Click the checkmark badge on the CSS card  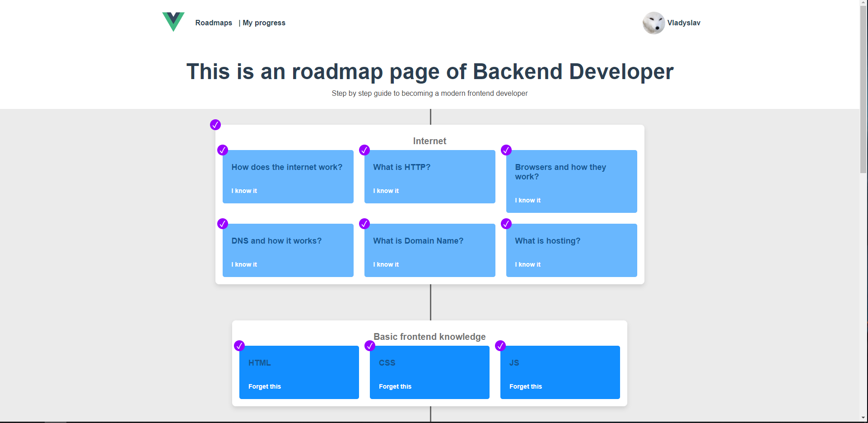(x=370, y=346)
